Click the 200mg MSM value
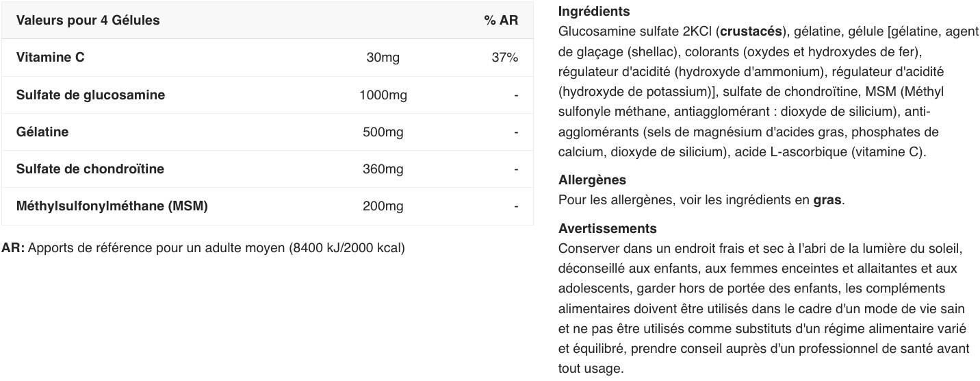 383,206
